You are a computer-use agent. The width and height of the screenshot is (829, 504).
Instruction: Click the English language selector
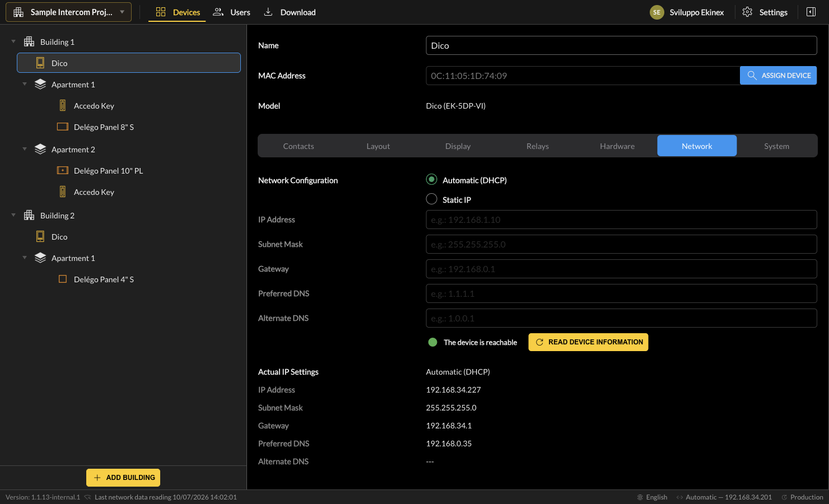[652, 497]
